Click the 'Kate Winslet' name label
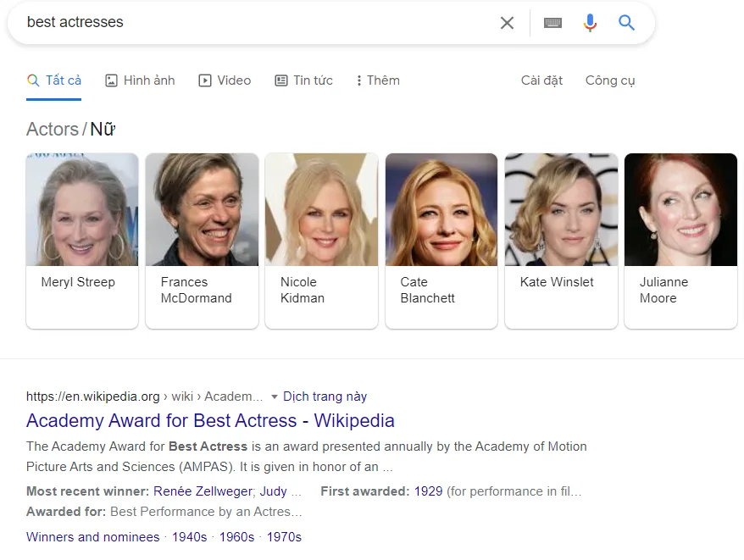This screenshot has width=744, height=560. pos(557,282)
